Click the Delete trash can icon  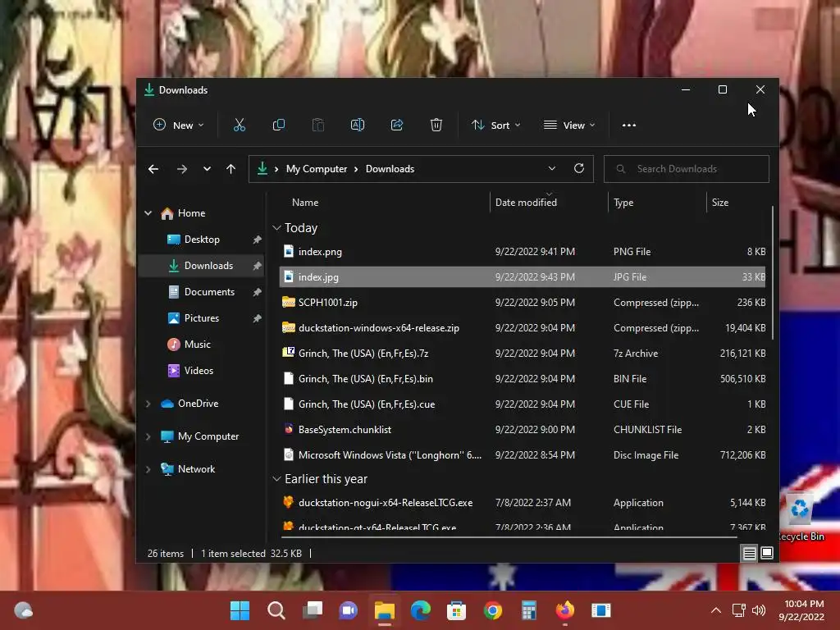click(436, 125)
